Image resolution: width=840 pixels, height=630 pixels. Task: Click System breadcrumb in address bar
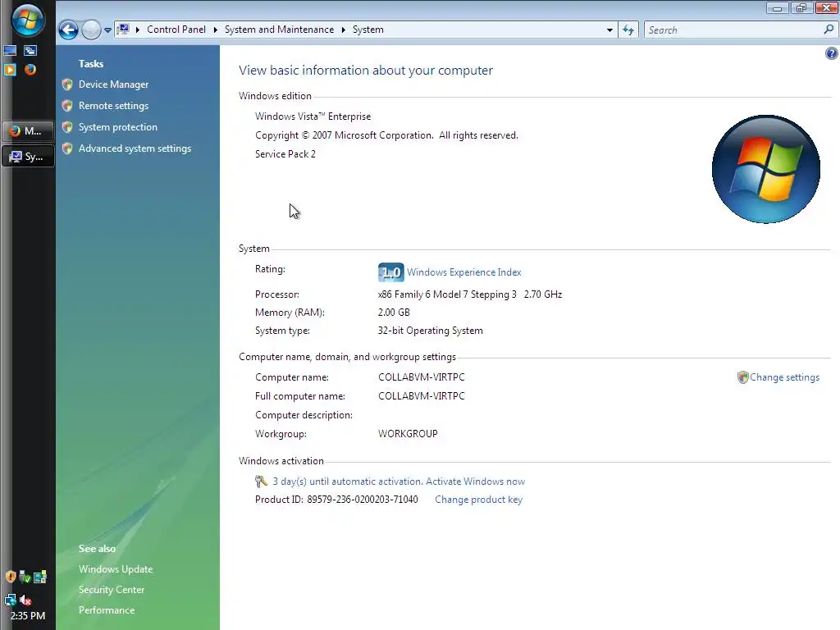coord(368,30)
